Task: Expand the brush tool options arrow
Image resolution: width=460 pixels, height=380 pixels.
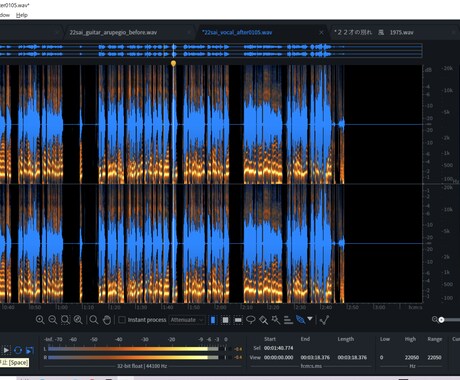Action: click(310, 319)
